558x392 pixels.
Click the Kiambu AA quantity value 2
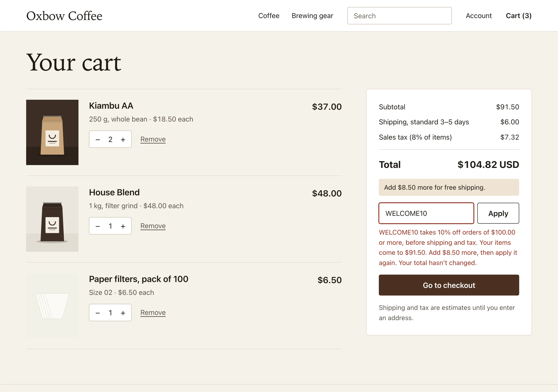tap(110, 139)
